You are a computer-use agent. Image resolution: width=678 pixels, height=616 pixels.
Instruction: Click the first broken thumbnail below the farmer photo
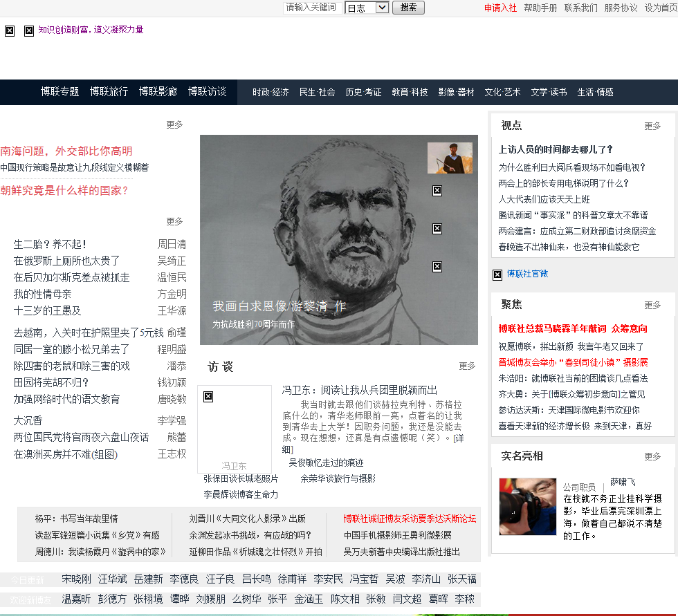437,191
